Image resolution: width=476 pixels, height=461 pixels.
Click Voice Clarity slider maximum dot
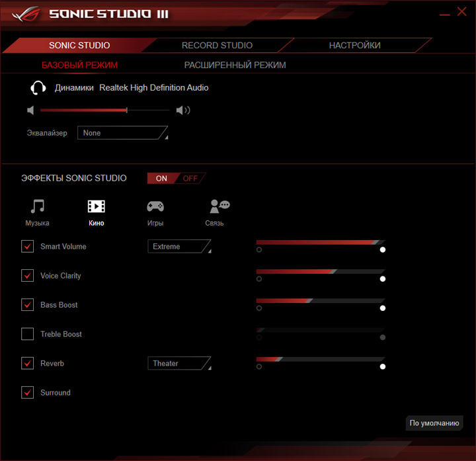tap(383, 279)
